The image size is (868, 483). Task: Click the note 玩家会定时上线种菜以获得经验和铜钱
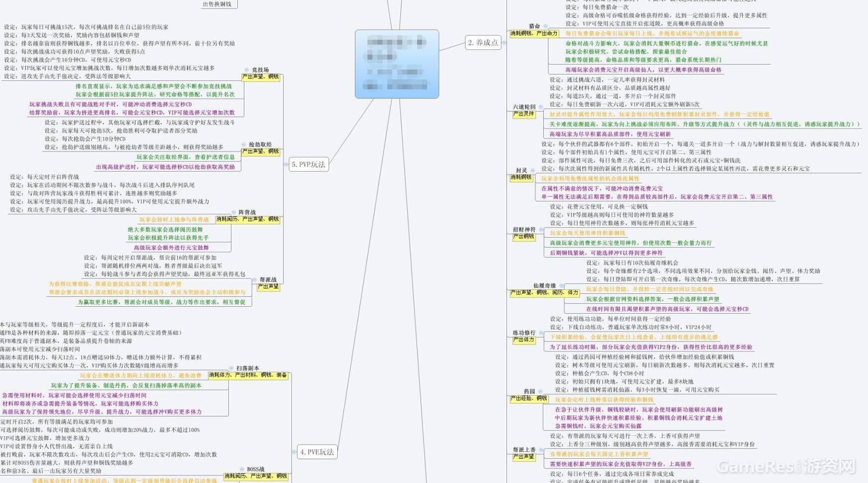pyautogui.click(x=604, y=400)
